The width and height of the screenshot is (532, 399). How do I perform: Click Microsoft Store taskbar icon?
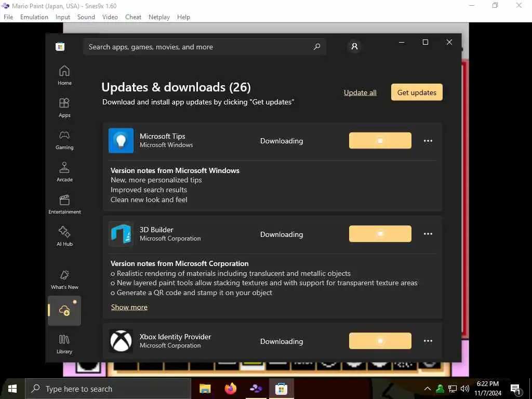281,389
